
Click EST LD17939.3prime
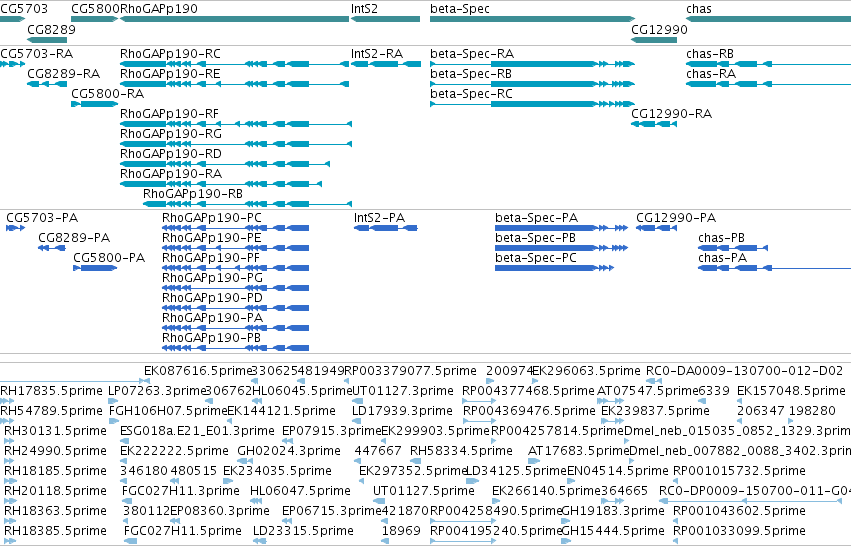pos(402,411)
